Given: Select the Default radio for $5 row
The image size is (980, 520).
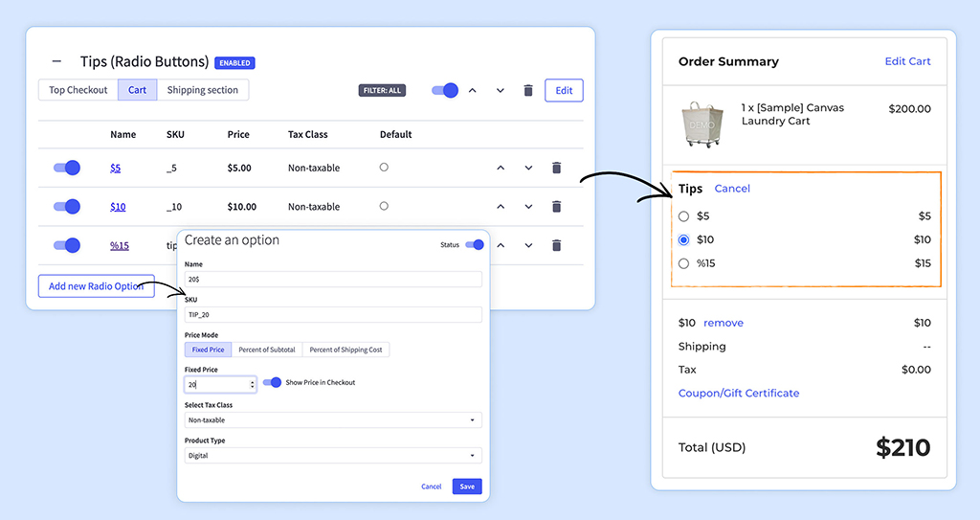Looking at the screenshot, I should tap(384, 167).
